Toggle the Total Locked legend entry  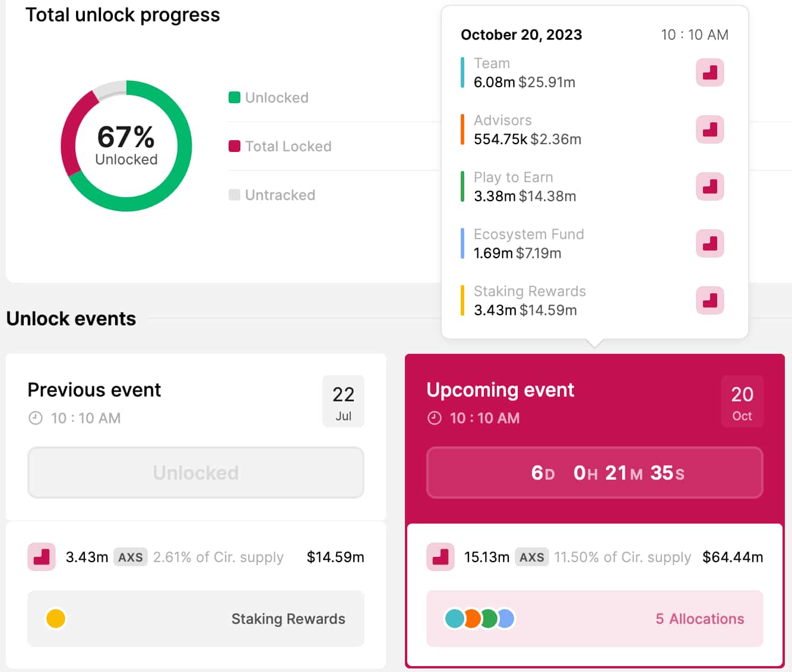pos(280,146)
